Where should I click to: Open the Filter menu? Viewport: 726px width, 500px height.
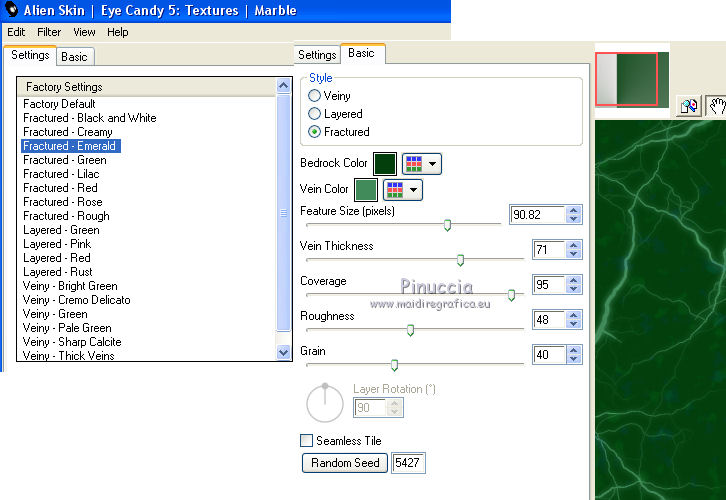pyautogui.click(x=49, y=32)
